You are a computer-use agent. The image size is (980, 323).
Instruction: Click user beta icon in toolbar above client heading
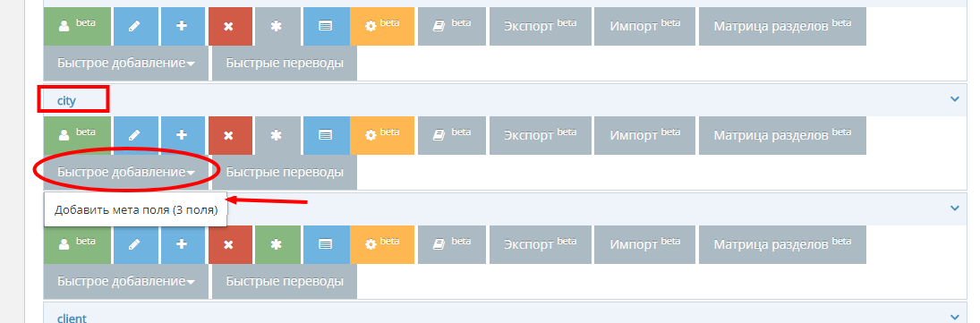[77, 245]
